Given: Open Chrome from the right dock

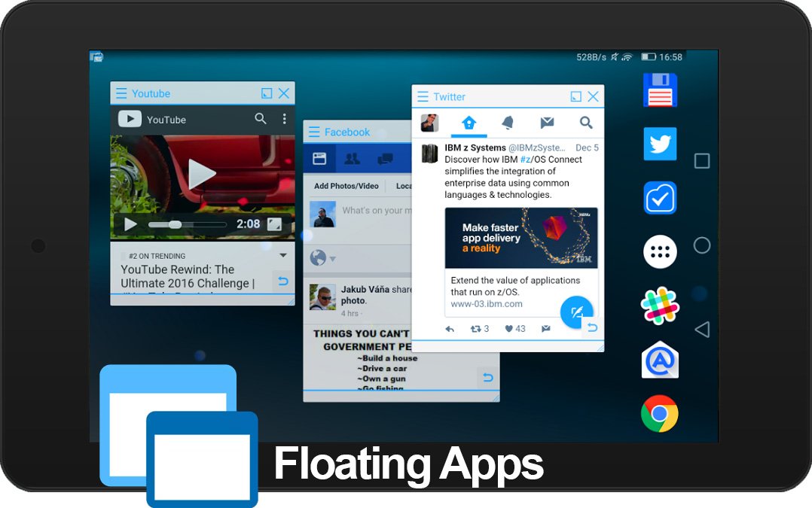Looking at the screenshot, I should [660, 413].
